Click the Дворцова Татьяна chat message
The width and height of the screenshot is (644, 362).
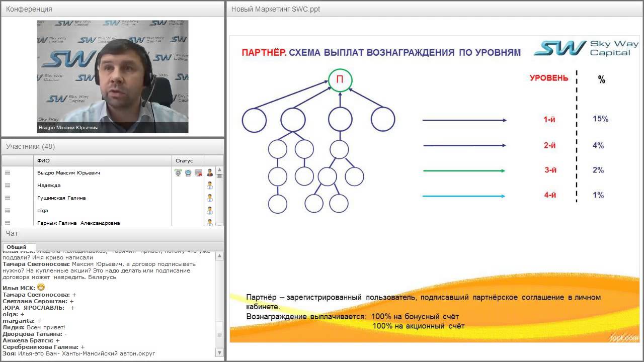click(35, 333)
